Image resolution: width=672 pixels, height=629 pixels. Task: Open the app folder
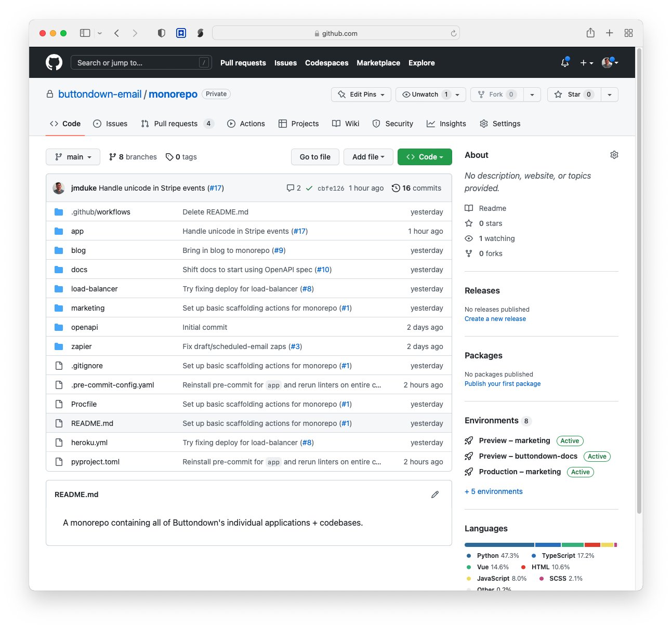[x=77, y=231]
